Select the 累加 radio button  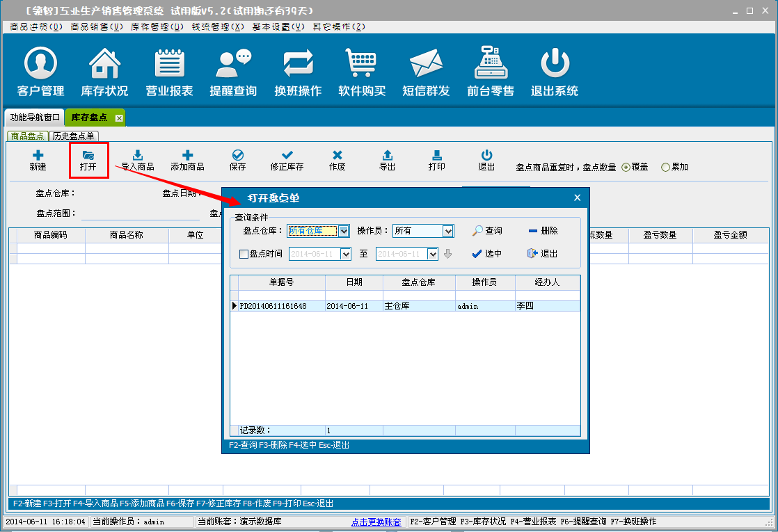pos(665,167)
